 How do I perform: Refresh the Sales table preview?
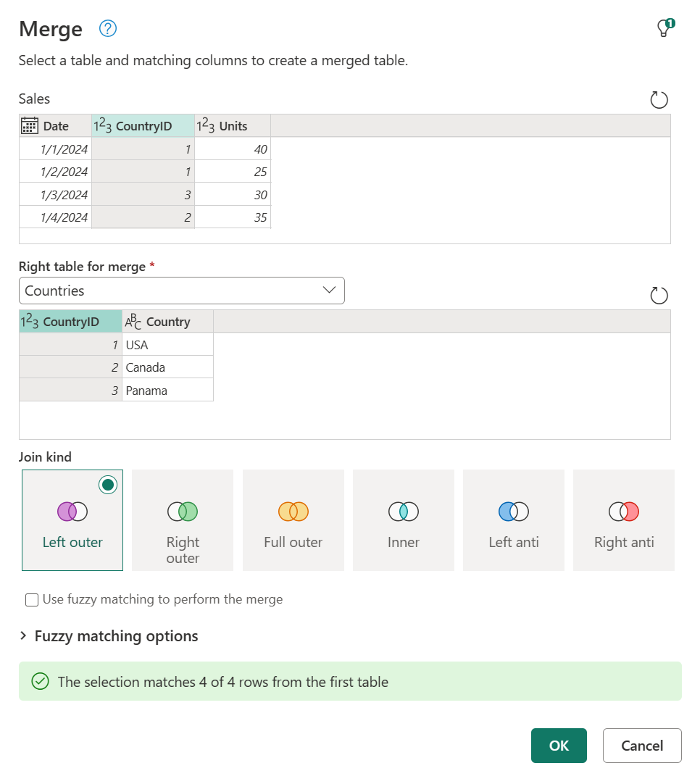pyautogui.click(x=659, y=100)
